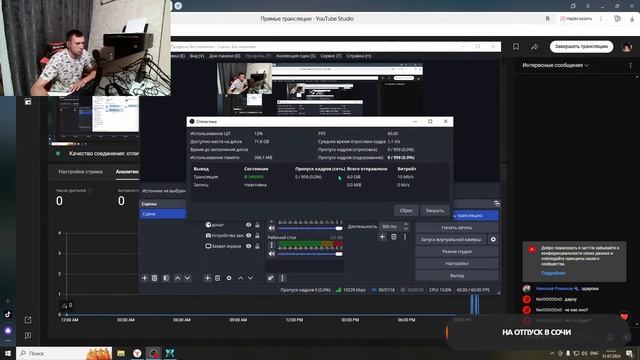Show hidden system tray icons chevron
640x360 pixels.
(552, 353)
